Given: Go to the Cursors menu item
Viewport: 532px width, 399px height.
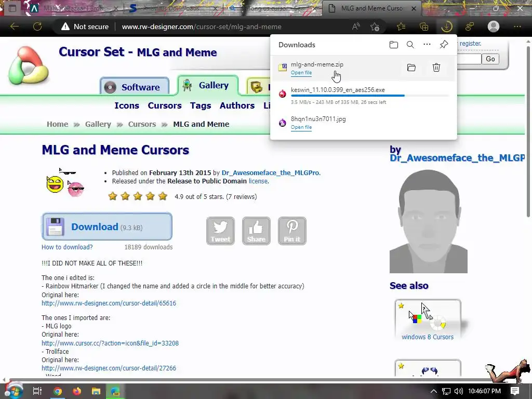Looking at the screenshot, I should point(165,105).
